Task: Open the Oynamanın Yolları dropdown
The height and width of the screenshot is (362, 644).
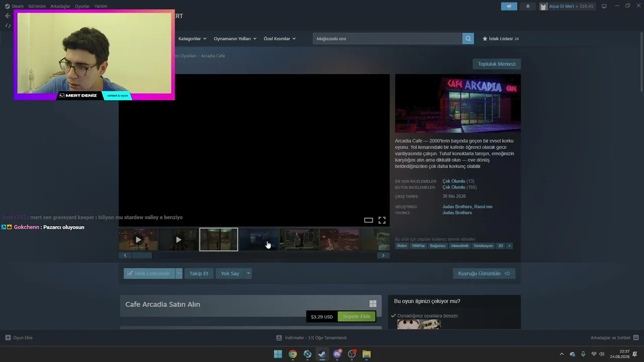Action: point(235,39)
